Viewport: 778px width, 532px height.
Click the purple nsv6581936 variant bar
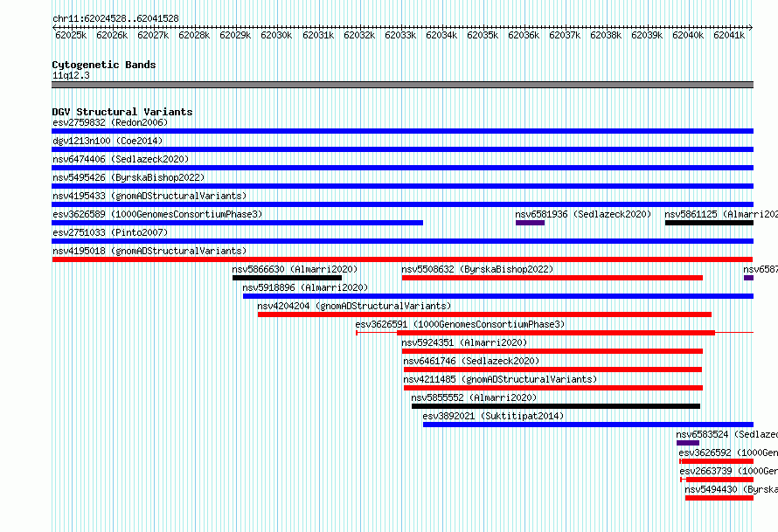point(530,223)
